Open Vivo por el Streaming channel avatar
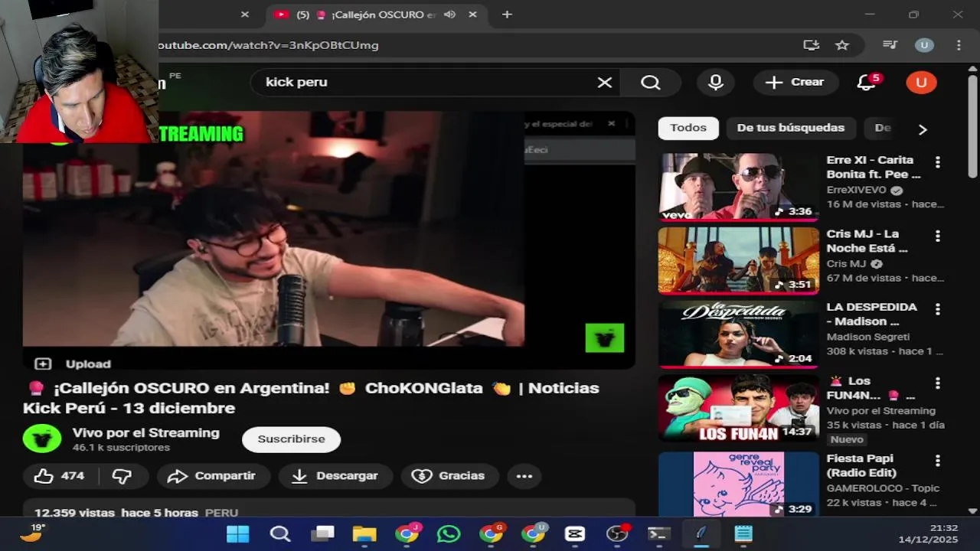Image resolution: width=980 pixels, height=551 pixels. coord(42,439)
